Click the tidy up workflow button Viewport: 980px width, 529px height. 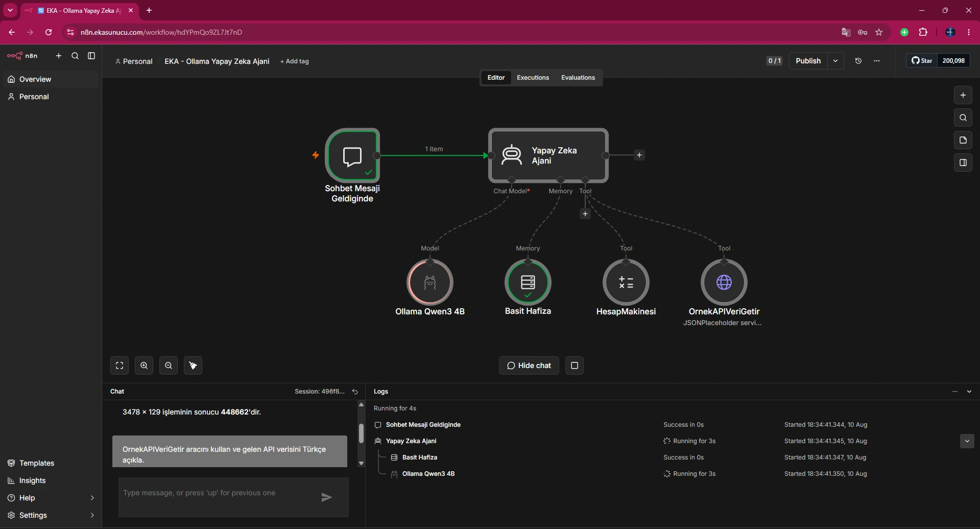click(x=193, y=365)
